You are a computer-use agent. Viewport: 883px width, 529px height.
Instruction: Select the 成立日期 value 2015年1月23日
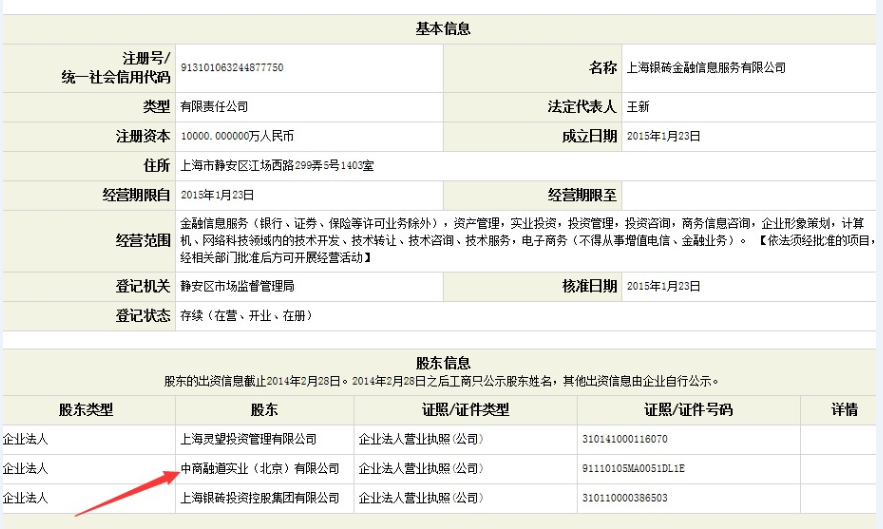pyautogui.click(x=663, y=136)
